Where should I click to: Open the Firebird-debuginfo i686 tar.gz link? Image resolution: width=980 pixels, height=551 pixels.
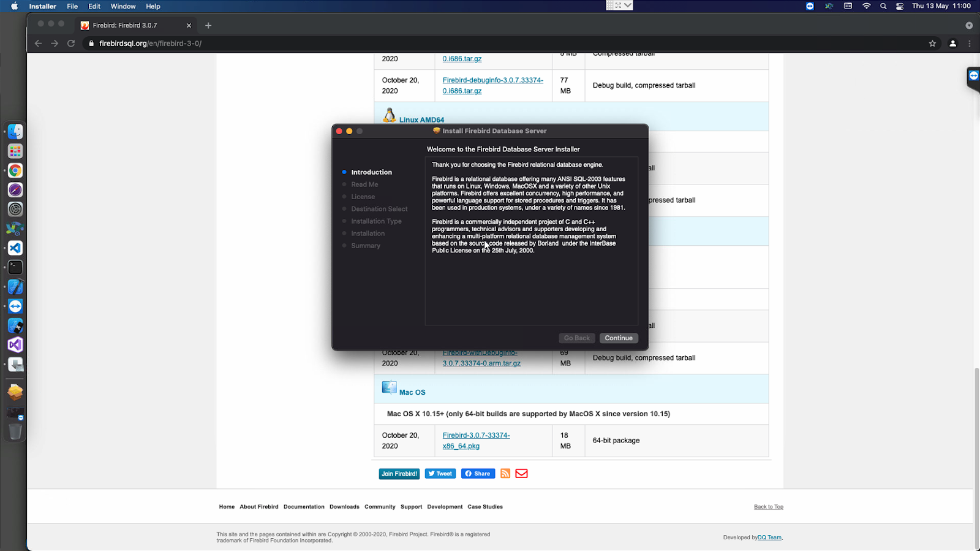(x=492, y=85)
